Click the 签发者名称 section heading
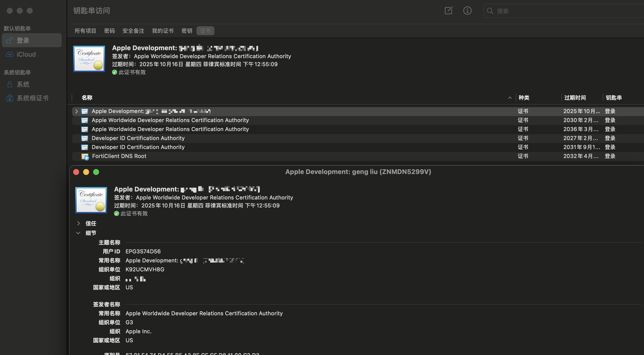Viewport: 644px width, 355px height. (x=107, y=304)
